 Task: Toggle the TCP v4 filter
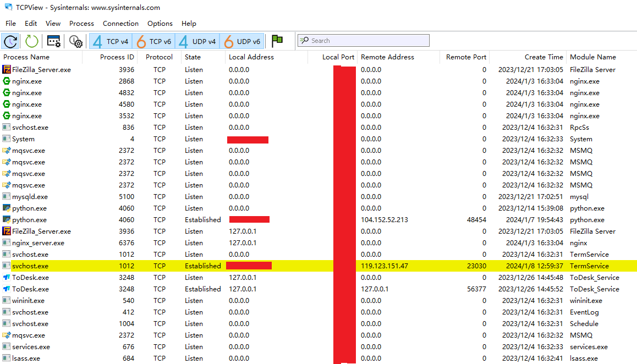[111, 41]
